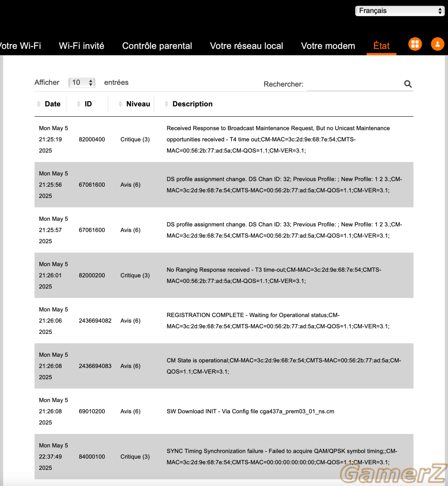Click Critique (3) in the 82000400 row
The height and width of the screenshot is (486, 448).
[135, 139]
